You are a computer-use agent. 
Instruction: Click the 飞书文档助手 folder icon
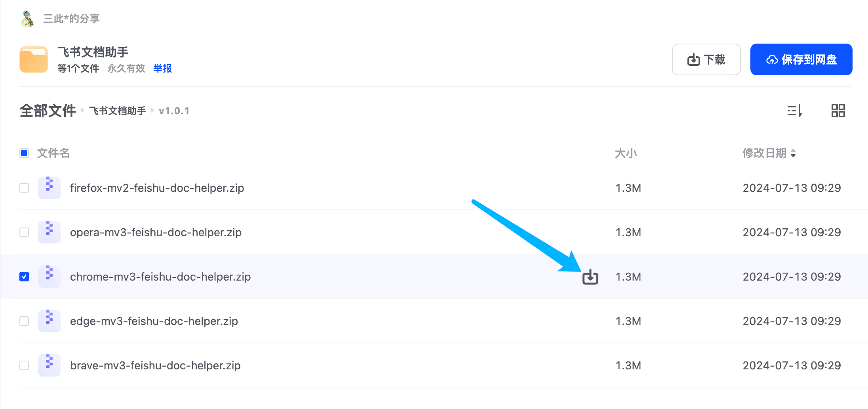(34, 59)
